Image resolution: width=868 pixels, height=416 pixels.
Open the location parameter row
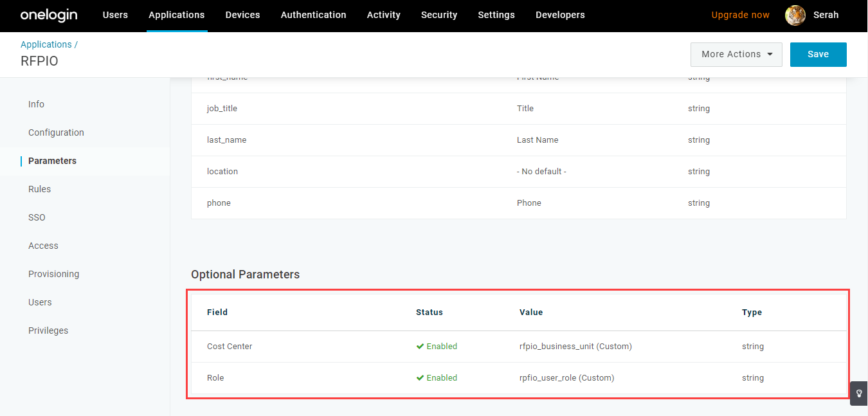point(519,172)
